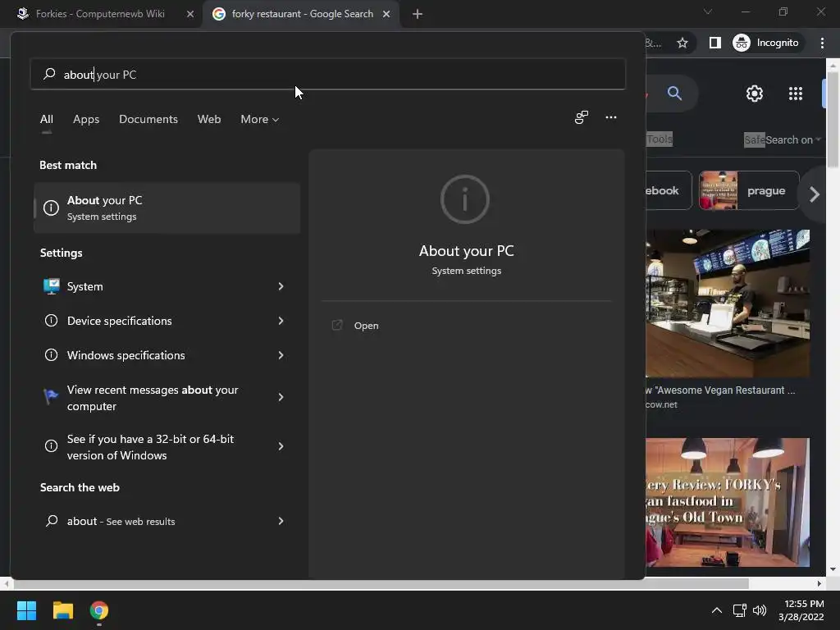Open the SafeSearch on dropdown
The image size is (840, 630).
782,139
